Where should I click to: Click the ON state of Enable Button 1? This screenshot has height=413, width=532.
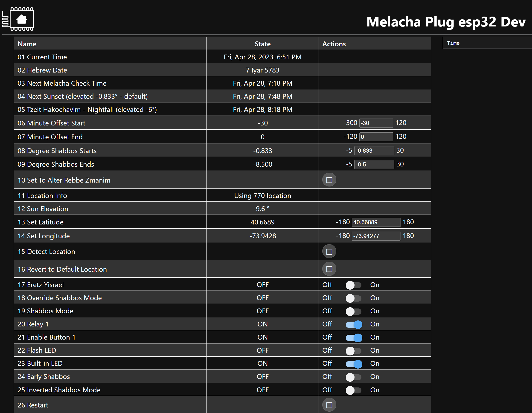point(263,337)
